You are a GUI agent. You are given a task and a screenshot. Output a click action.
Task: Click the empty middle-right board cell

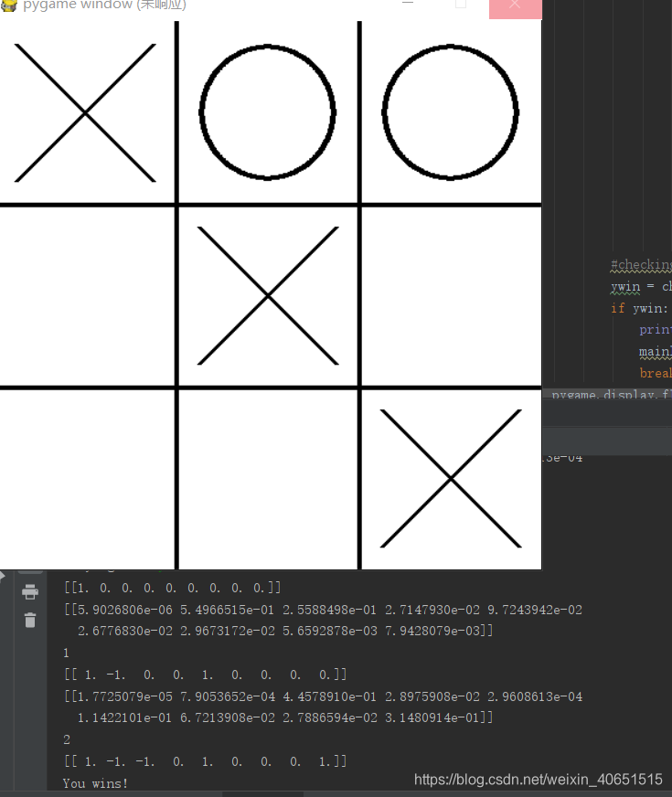[452, 296]
